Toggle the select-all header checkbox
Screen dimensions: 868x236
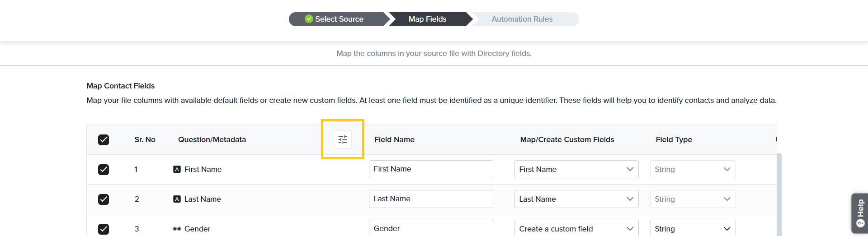pyautogui.click(x=104, y=140)
